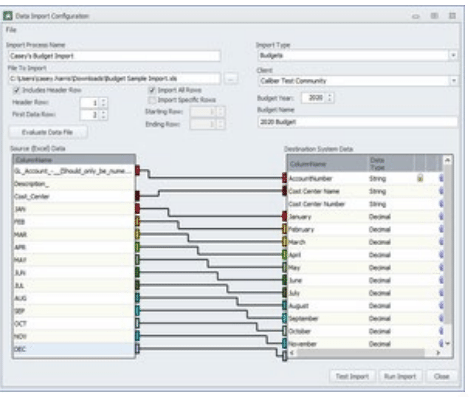
Task: Click the Budget Year stepper arrows
Action: pyautogui.click(x=330, y=98)
